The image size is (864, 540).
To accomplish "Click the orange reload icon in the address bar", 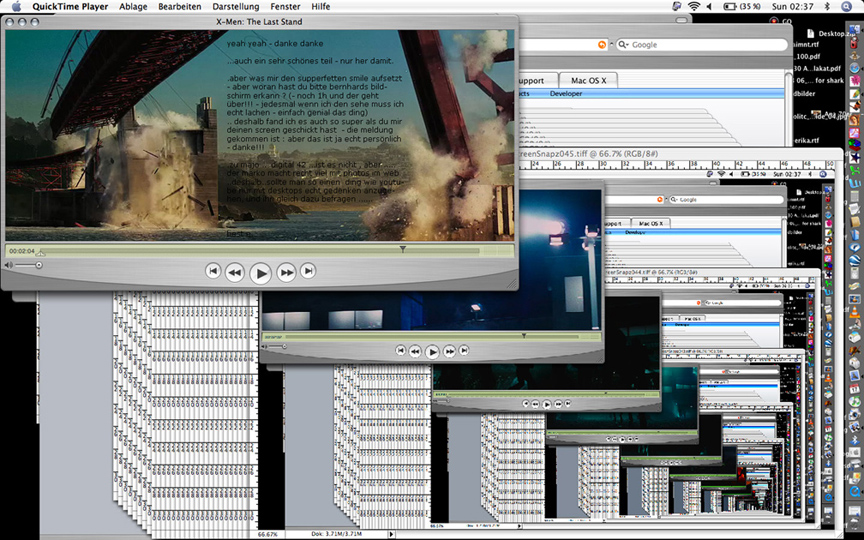I will [x=602, y=45].
